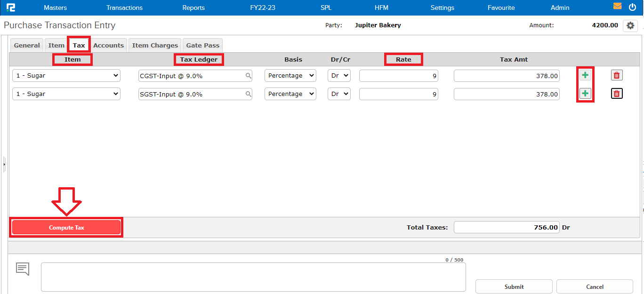The width and height of the screenshot is (644, 294).
Task: Delete the SGST row using trash icon
Action: [617, 93]
